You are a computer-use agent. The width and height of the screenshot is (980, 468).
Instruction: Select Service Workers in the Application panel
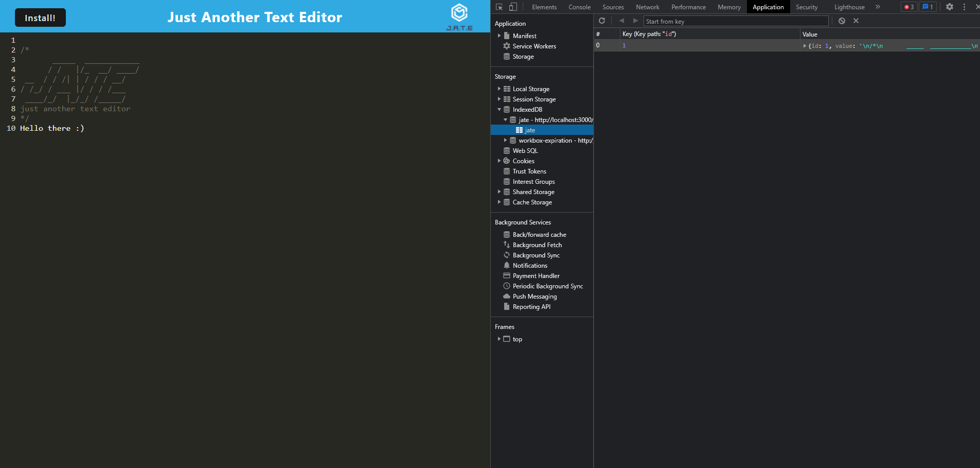click(x=534, y=46)
